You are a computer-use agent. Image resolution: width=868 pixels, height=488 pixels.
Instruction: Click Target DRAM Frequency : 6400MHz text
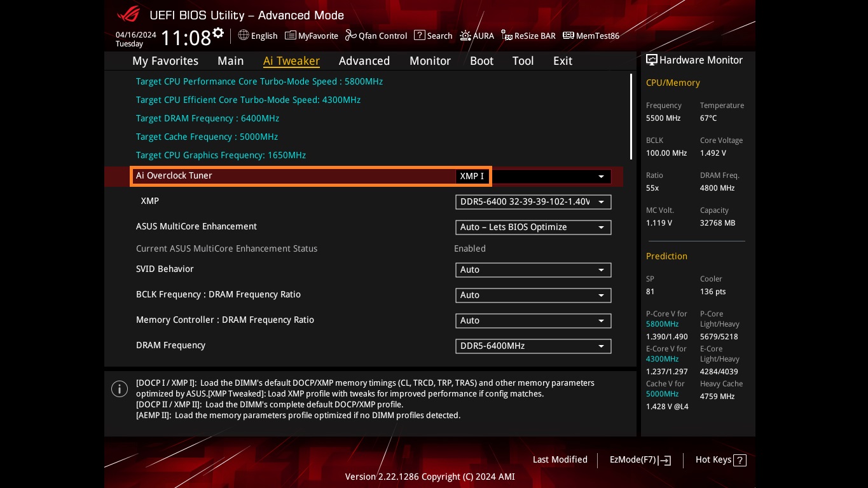pyautogui.click(x=207, y=118)
